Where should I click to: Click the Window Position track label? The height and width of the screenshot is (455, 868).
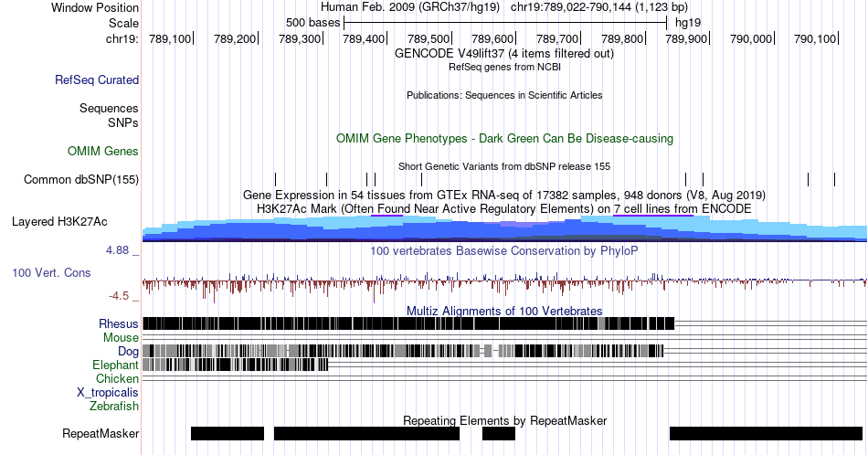click(x=95, y=7)
